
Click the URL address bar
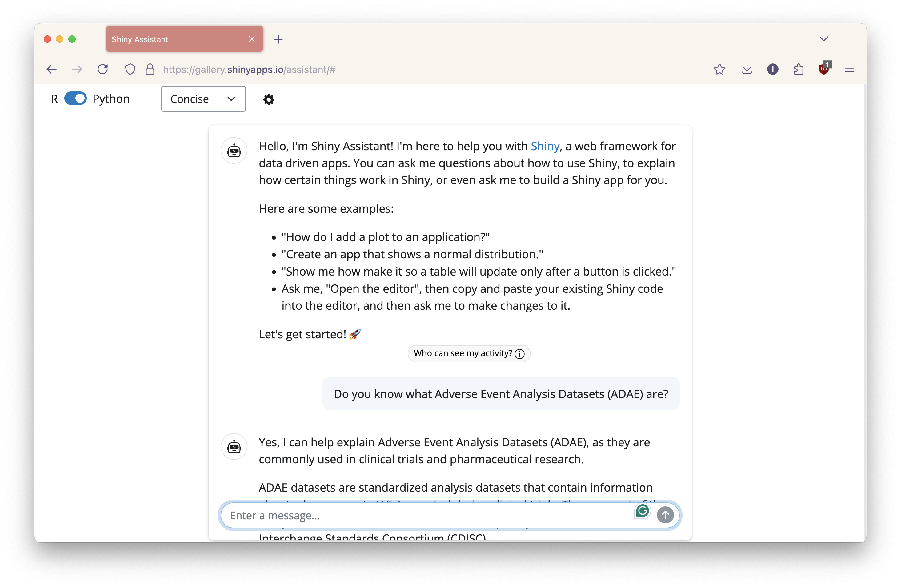pyautogui.click(x=416, y=69)
